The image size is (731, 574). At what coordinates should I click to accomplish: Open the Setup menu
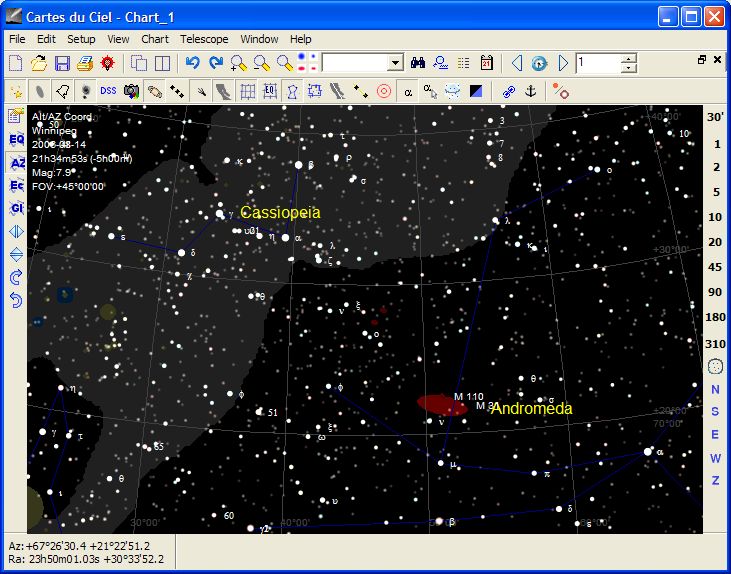[81, 39]
